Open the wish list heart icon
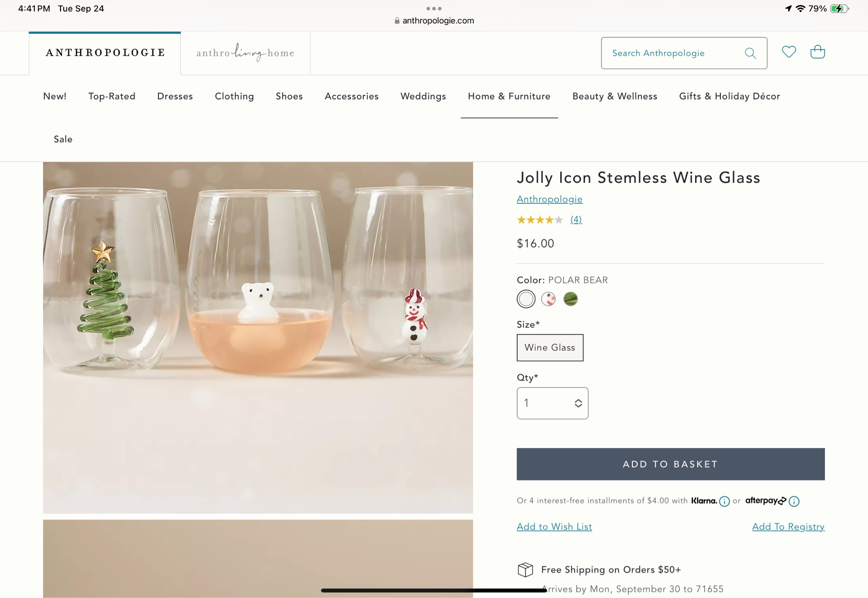Image resolution: width=868 pixels, height=598 pixels. [789, 52]
